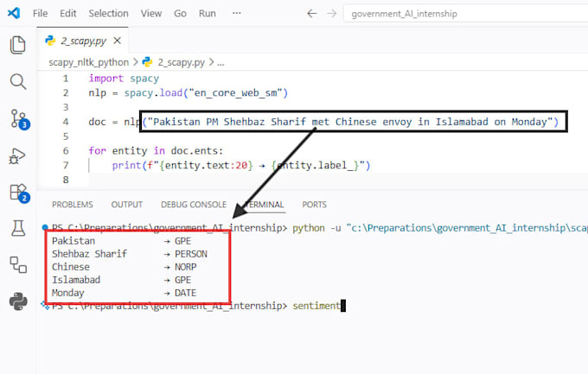Click the print(f"{entity.text:20}...") line

241,165
